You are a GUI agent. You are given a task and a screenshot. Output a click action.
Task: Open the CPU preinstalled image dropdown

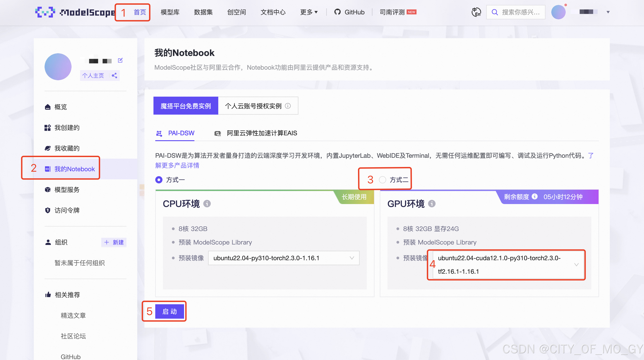[284, 258]
